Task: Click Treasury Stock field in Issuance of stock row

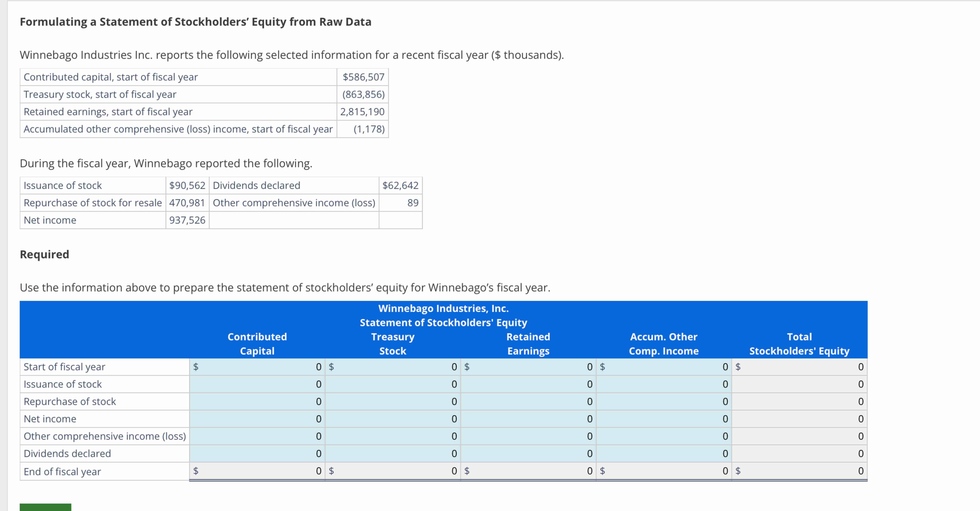Action: click(x=393, y=384)
